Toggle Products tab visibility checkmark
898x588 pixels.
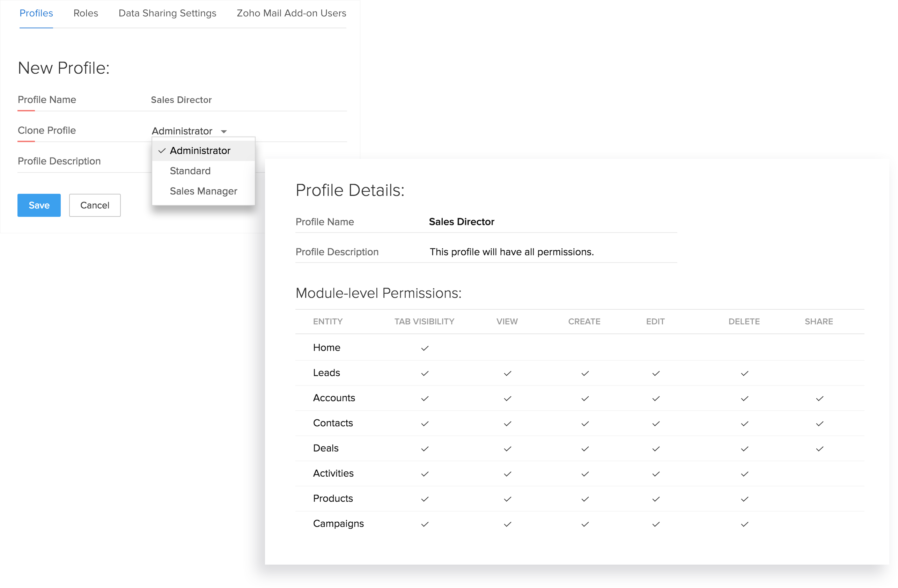425,499
